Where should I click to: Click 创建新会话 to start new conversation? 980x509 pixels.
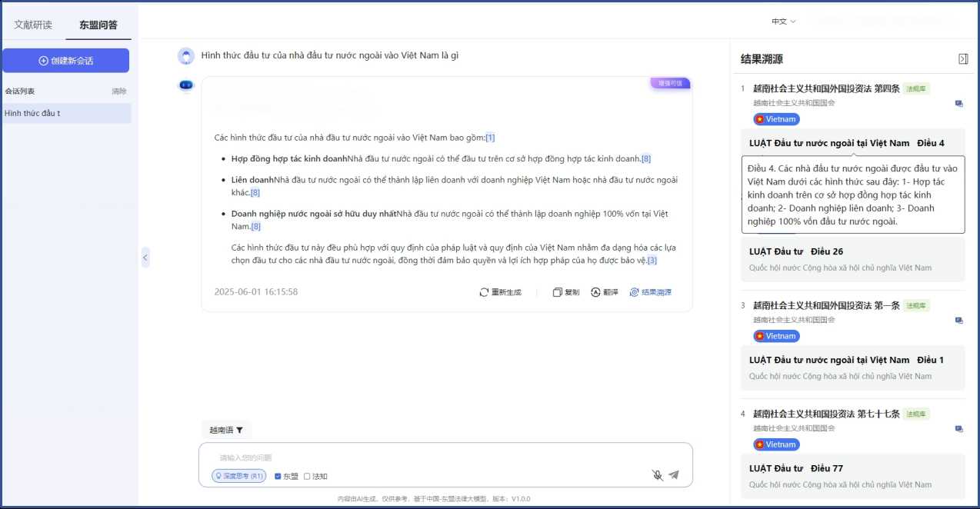click(65, 61)
